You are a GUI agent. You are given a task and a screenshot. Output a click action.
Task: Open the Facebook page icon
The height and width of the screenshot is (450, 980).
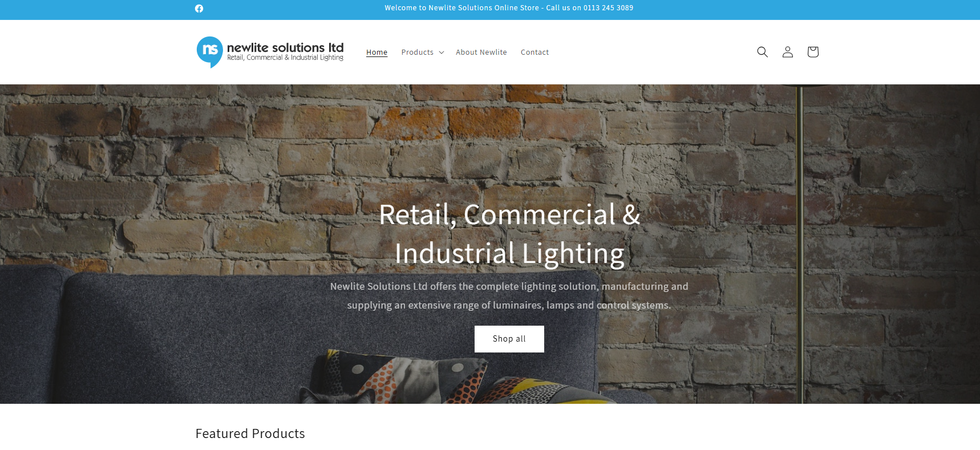coord(199,9)
